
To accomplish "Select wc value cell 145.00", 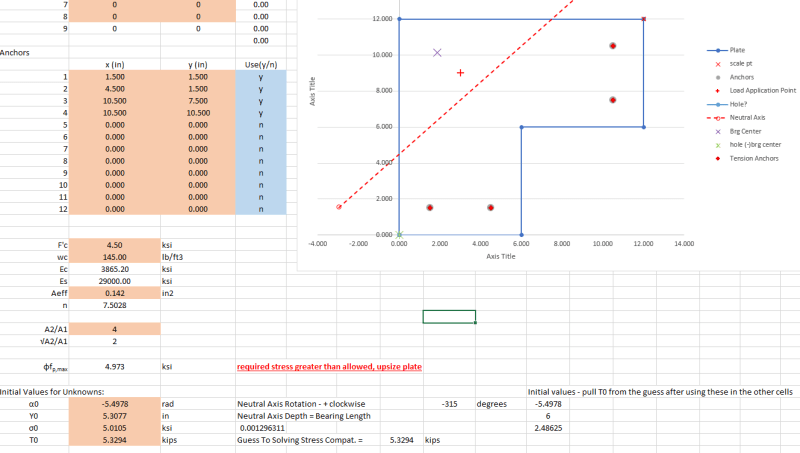I will [115, 257].
